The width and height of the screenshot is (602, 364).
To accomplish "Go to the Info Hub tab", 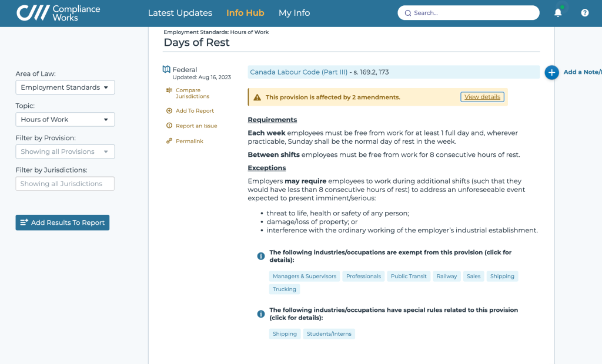I will click(x=245, y=13).
